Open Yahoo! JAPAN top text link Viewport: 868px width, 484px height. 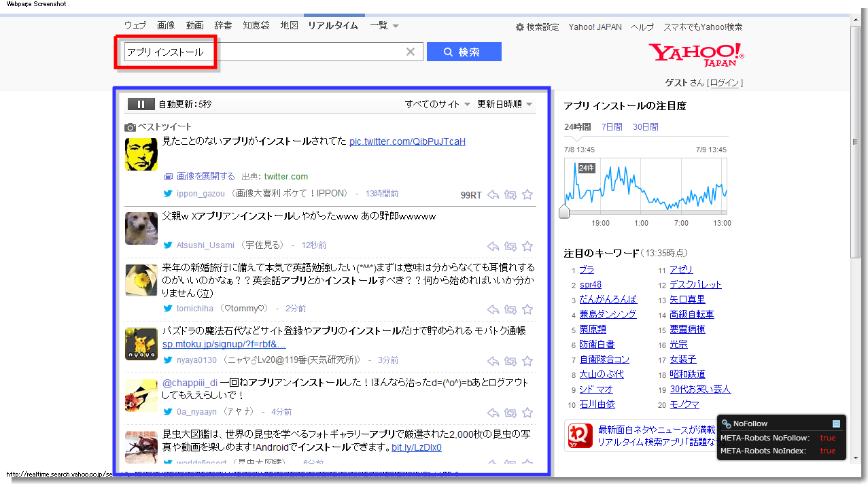point(595,27)
